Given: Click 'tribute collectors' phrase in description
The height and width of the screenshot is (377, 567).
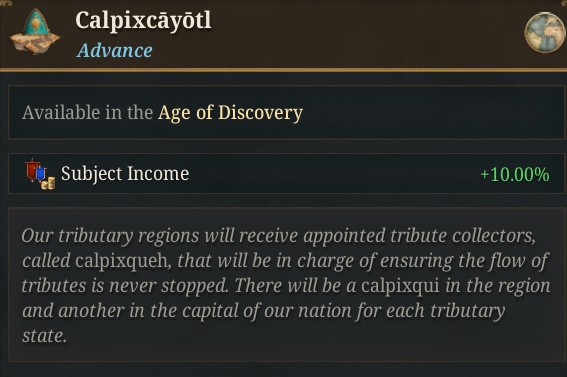Looking at the screenshot, I should click(462, 236).
